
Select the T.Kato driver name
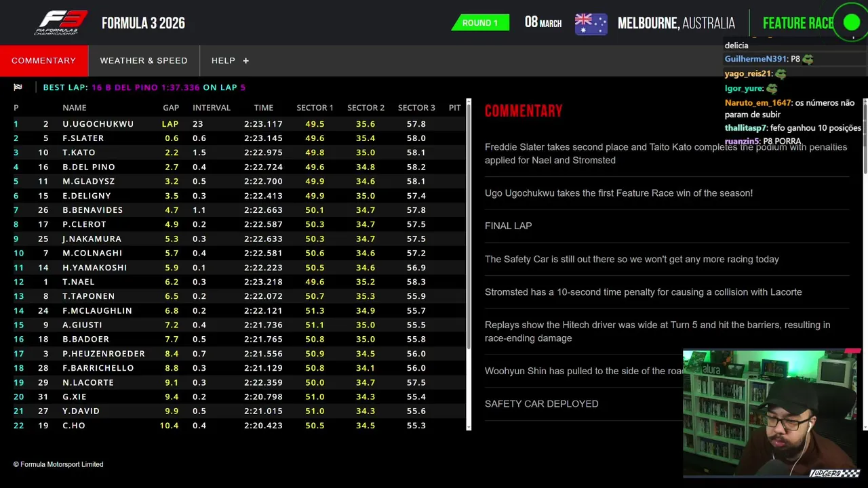[x=79, y=152]
